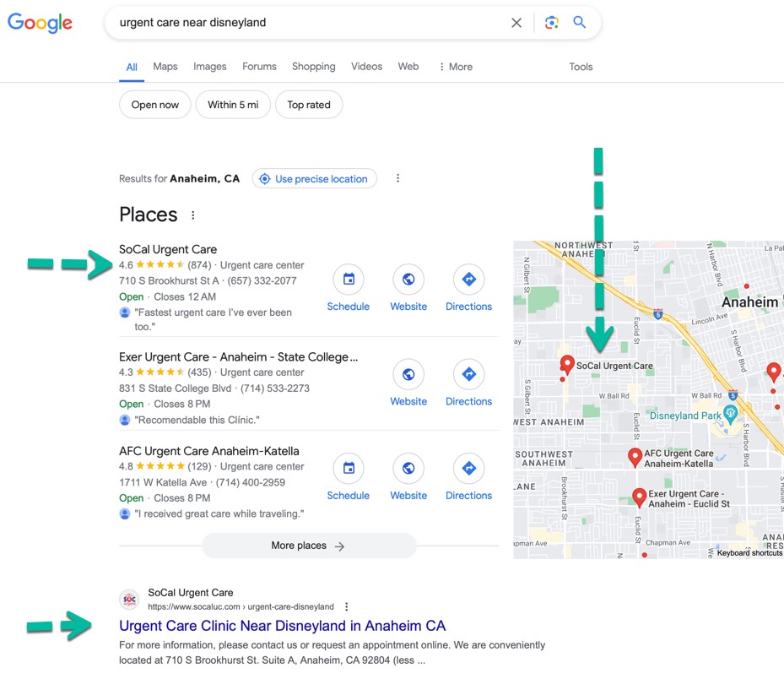Screen dimensions: 784x679
Task: Click the address 831 S State College Blvd
Action: tap(175, 388)
